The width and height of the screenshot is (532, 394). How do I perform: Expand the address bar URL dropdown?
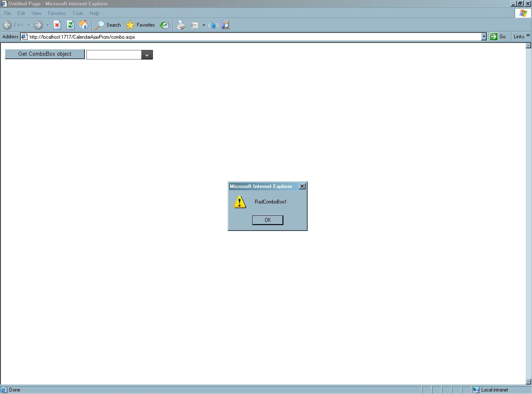[484, 37]
